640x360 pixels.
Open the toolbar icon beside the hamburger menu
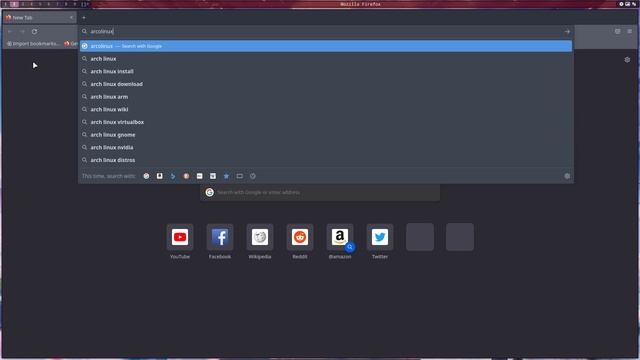(x=618, y=31)
